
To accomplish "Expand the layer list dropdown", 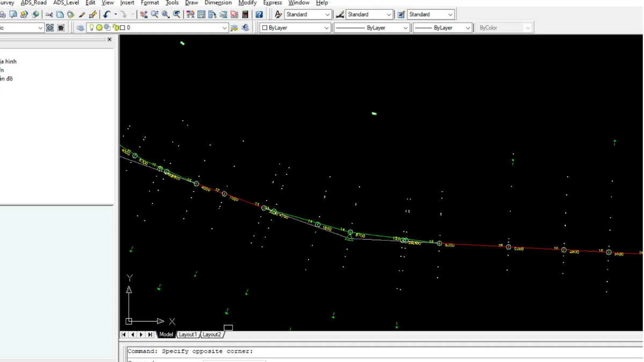I will pos(224,28).
